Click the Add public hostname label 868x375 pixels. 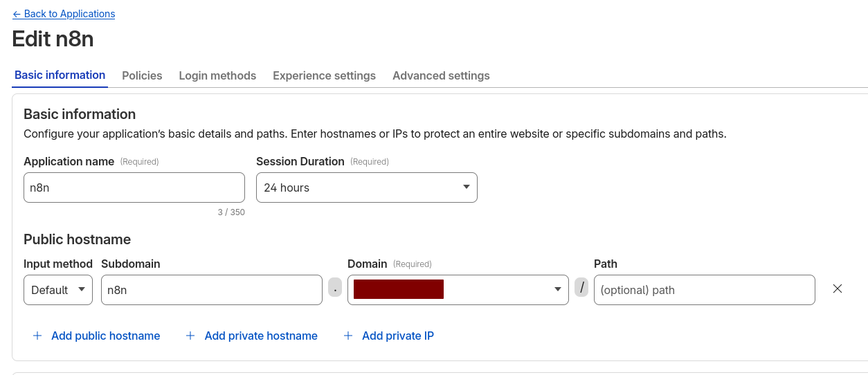105,336
